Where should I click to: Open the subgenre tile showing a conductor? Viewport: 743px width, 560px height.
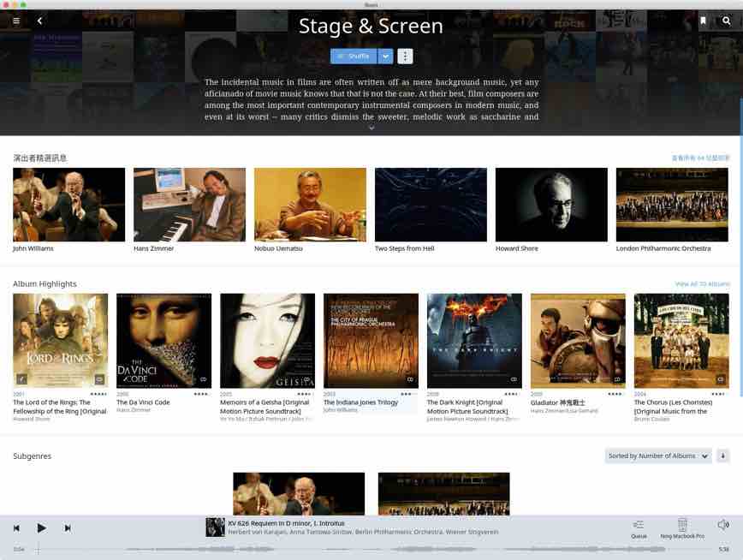(299, 493)
